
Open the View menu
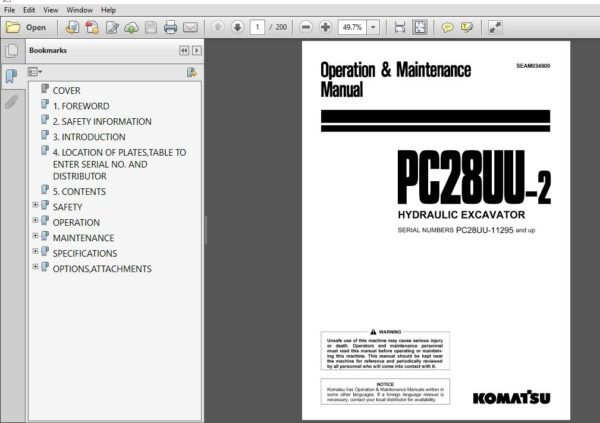[x=51, y=10]
